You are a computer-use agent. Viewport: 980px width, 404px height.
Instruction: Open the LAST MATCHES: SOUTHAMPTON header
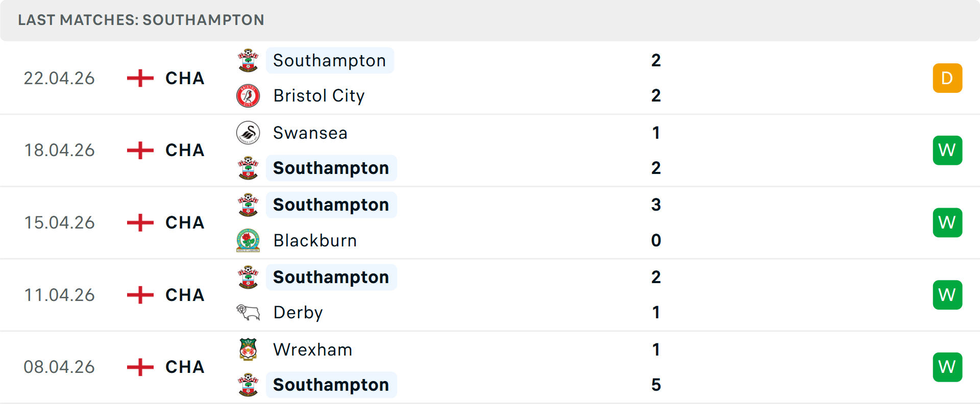(141, 20)
